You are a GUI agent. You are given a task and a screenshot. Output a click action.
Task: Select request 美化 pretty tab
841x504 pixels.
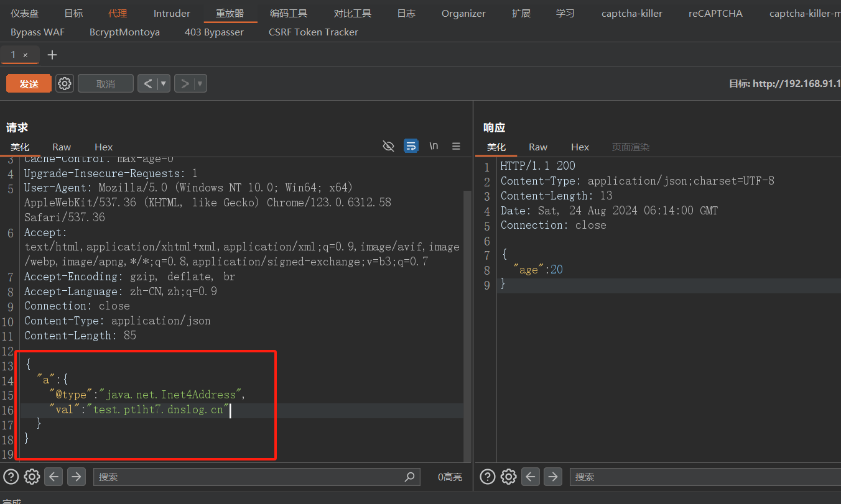point(20,147)
